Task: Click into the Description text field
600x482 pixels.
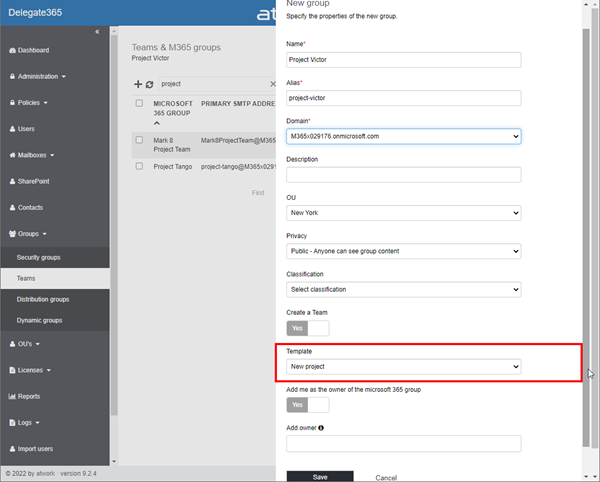Action: tap(403, 175)
